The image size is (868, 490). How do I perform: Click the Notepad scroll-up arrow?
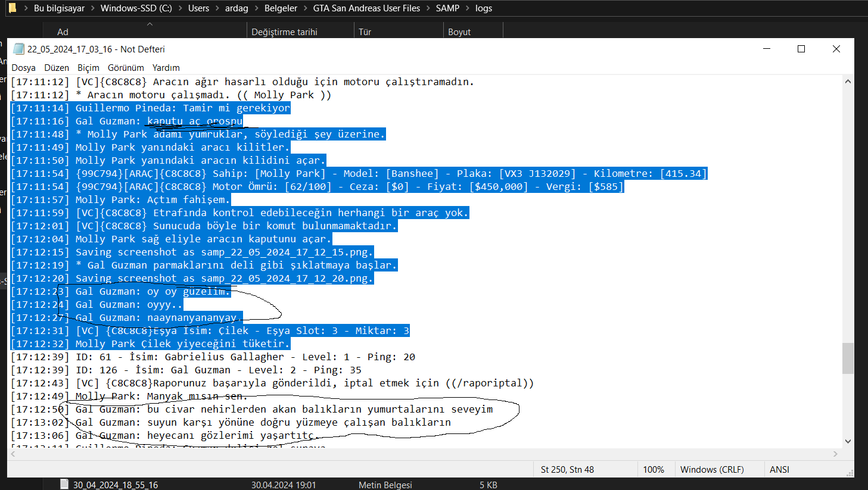848,82
